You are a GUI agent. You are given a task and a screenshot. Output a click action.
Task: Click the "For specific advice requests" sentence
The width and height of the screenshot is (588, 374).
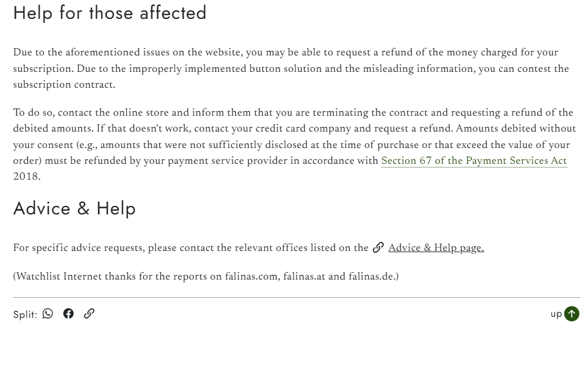pyautogui.click(x=183, y=249)
